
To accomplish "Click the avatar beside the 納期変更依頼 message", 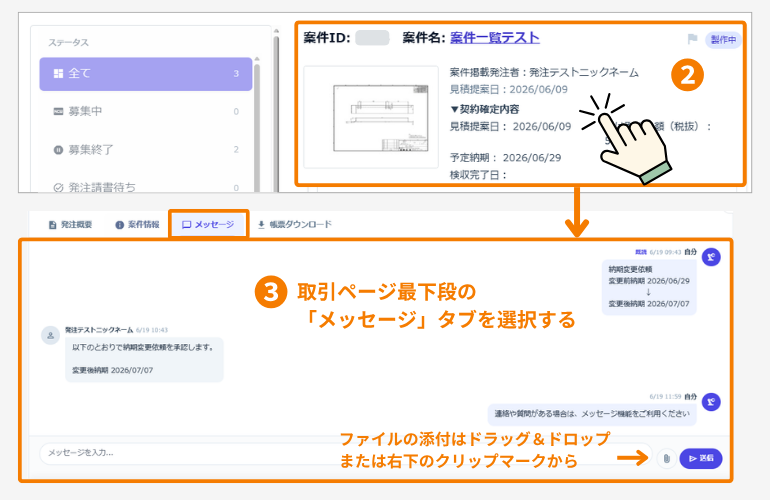I will (x=711, y=257).
